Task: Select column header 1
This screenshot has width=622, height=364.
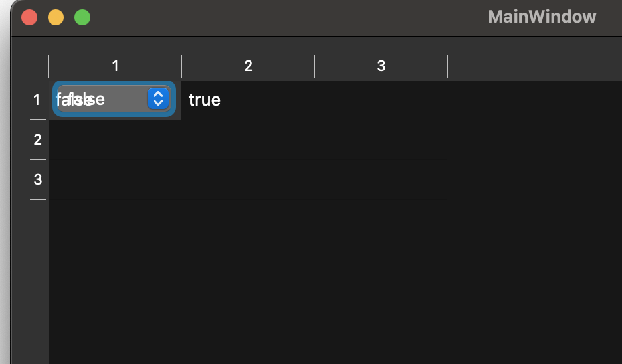Action: click(115, 66)
